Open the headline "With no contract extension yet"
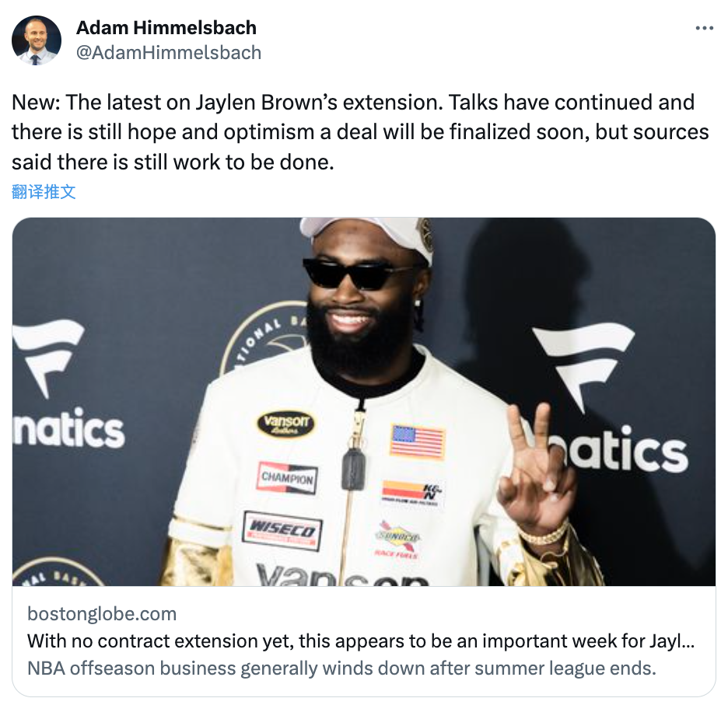The image size is (728, 712). pyautogui.click(x=361, y=641)
